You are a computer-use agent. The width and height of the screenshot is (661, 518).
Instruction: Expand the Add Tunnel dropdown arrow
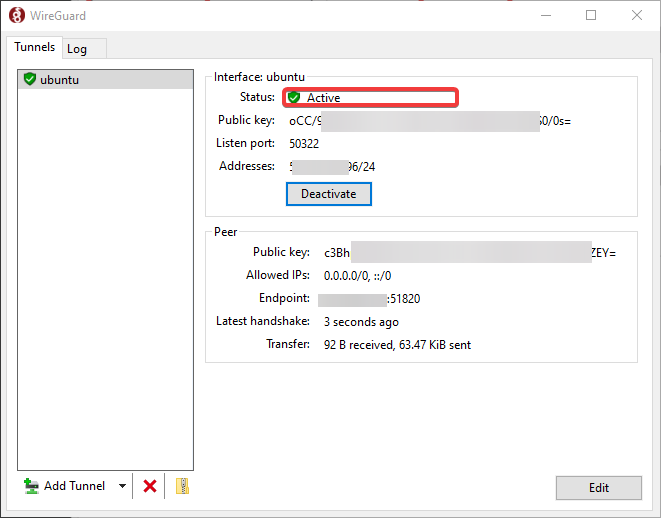coord(122,486)
